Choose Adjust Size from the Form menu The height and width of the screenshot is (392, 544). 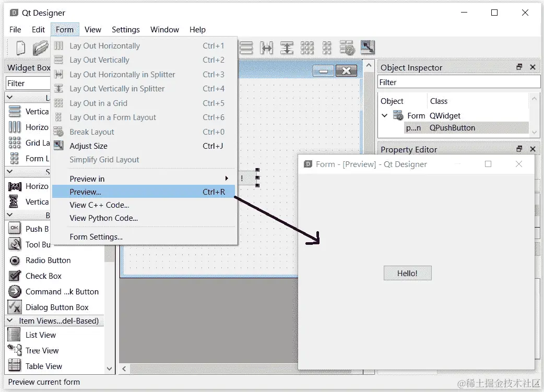[x=143, y=146]
